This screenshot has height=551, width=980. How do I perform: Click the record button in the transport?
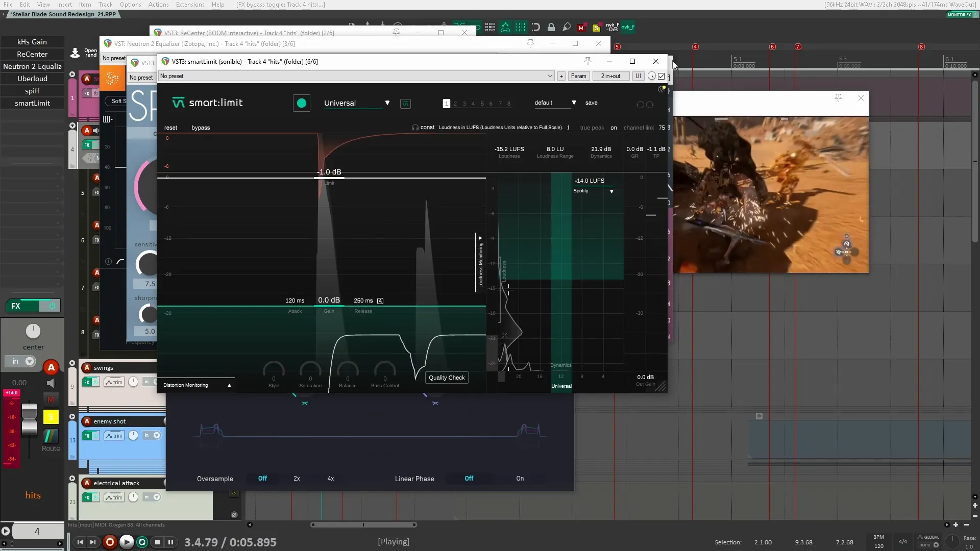click(110, 542)
